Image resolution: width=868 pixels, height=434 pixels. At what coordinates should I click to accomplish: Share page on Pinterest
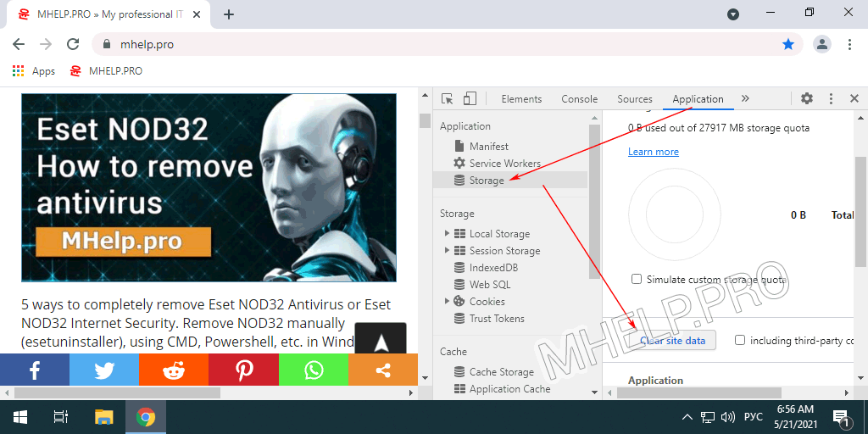tap(243, 370)
